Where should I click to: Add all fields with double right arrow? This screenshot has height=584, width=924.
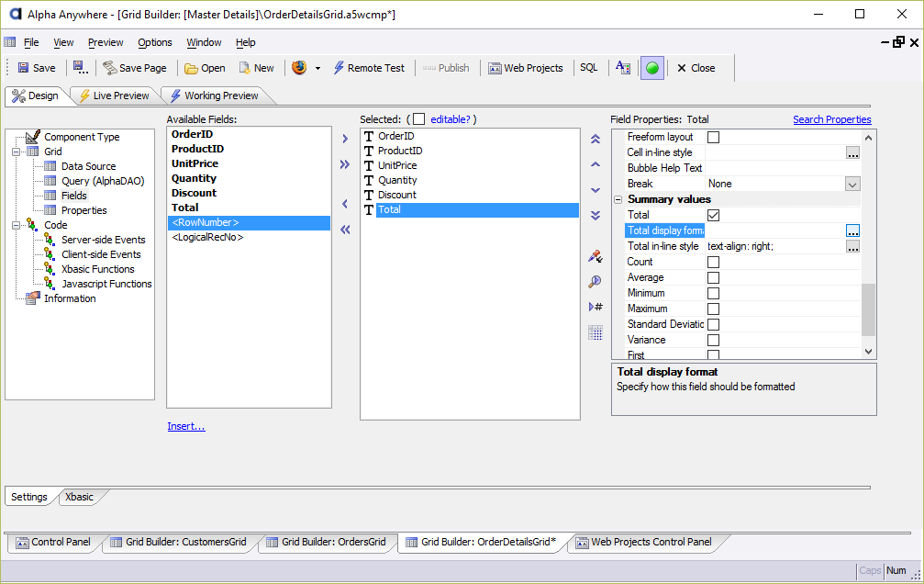point(345,164)
